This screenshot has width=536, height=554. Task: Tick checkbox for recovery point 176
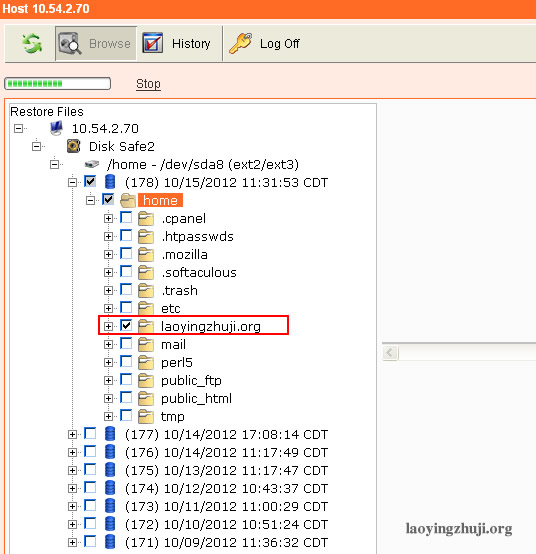[x=90, y=451]
